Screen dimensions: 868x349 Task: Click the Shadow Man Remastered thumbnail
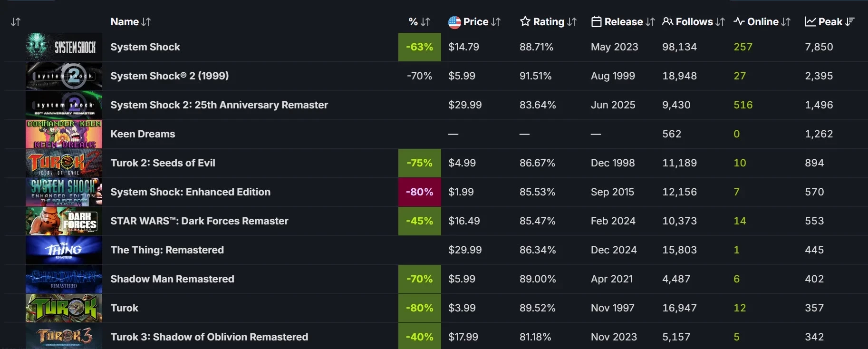coord(64,279)
